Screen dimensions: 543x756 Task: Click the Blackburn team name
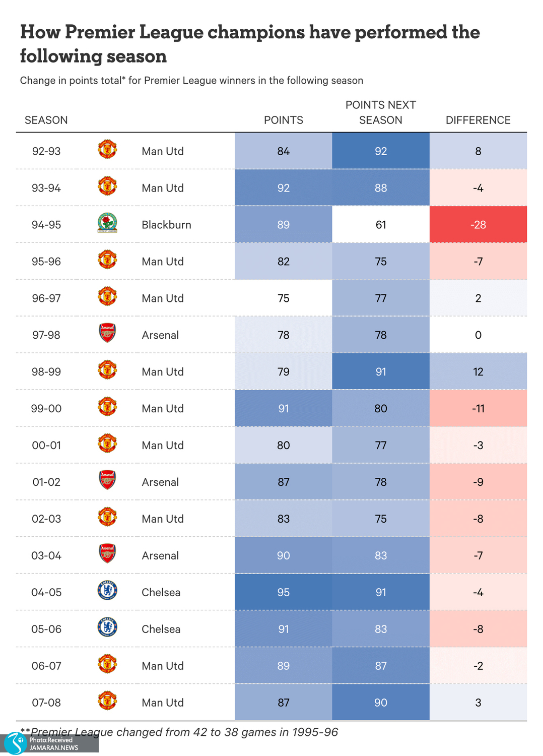pyautogui.click(x=166, y=225)
